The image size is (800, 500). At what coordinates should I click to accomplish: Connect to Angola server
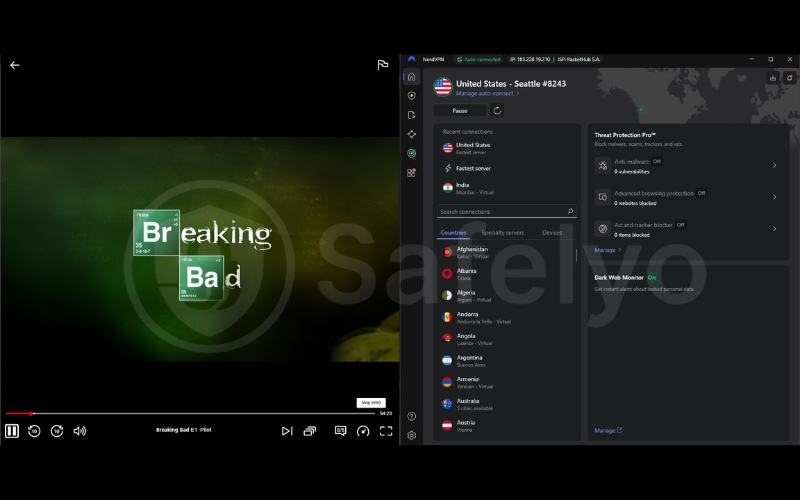(x=505, y=339)
